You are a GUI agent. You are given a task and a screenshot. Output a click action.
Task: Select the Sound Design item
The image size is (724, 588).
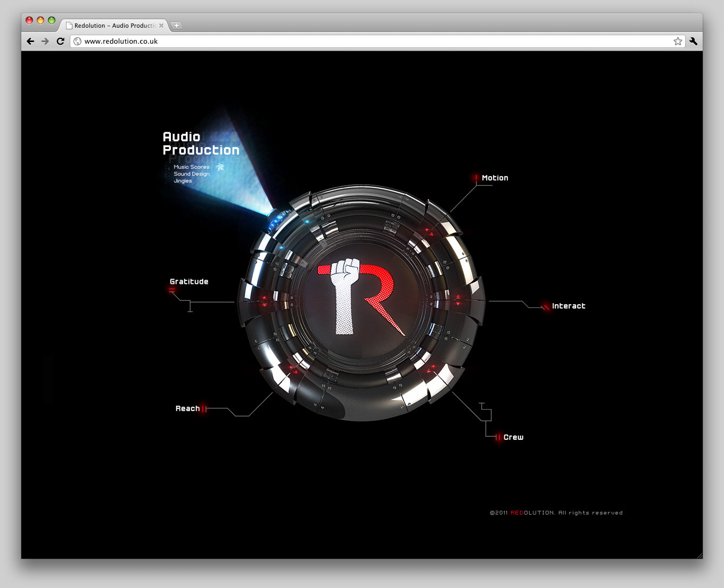click(x=192, y=174)
